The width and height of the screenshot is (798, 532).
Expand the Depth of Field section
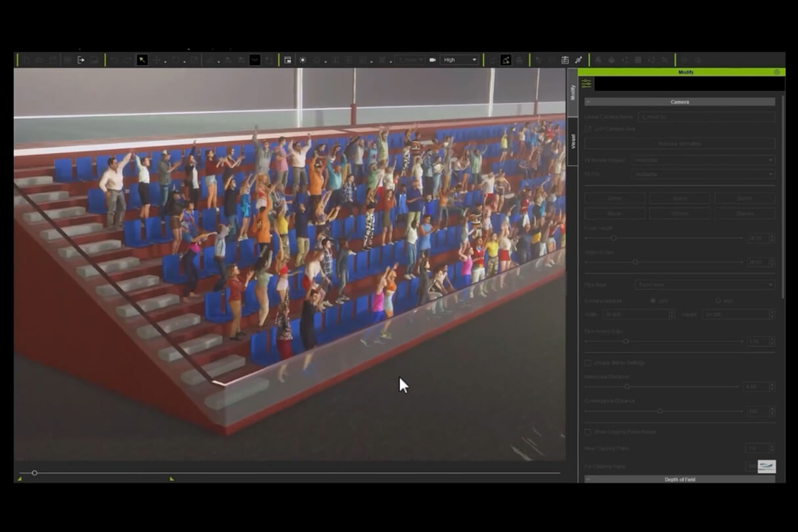(680, 479)
